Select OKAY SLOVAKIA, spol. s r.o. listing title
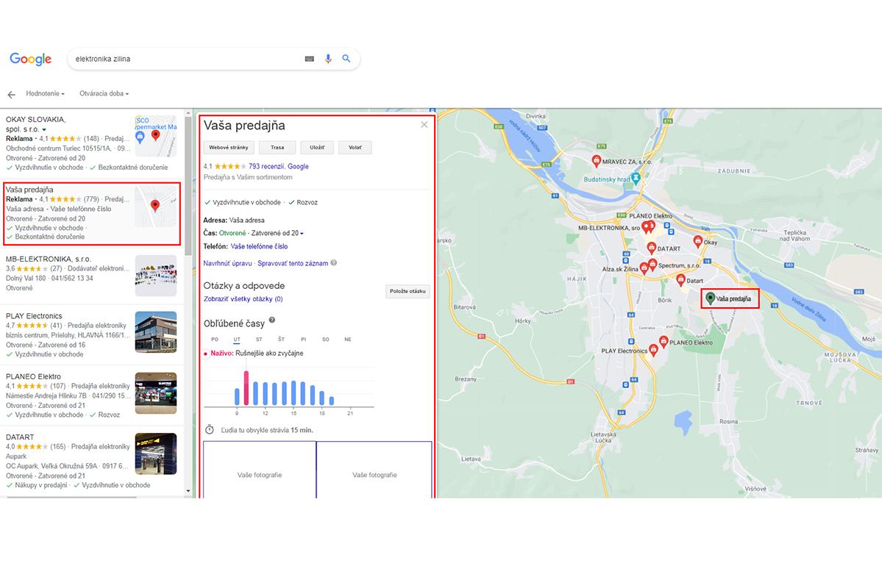This screenshot has height=588, width=882. pos(35,124)
